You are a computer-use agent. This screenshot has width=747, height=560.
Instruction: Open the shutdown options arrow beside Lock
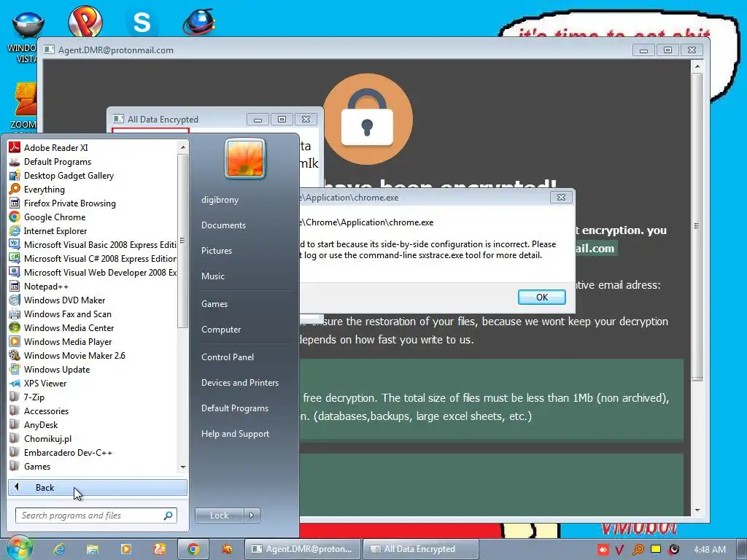[252, 516]
